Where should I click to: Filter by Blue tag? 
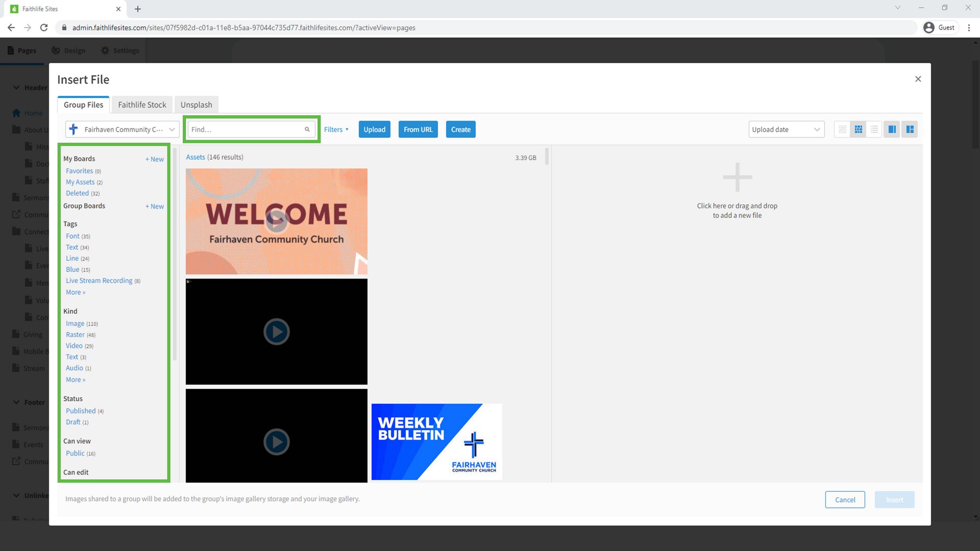point(72,269)
